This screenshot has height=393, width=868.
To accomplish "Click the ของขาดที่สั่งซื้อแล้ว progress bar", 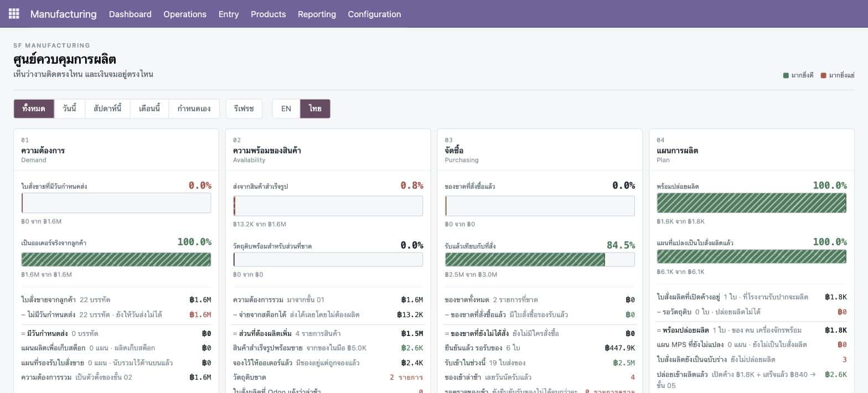I will (x=540, y=206).
